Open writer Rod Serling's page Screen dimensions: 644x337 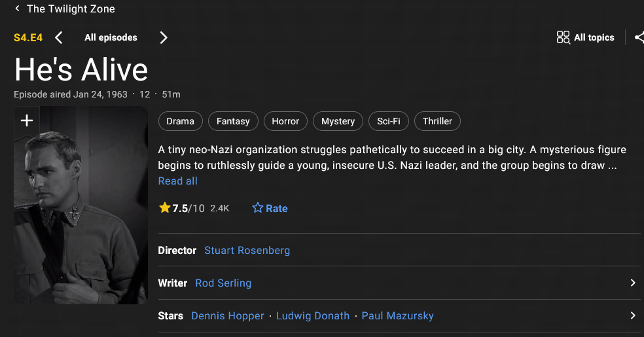(223, 283)
